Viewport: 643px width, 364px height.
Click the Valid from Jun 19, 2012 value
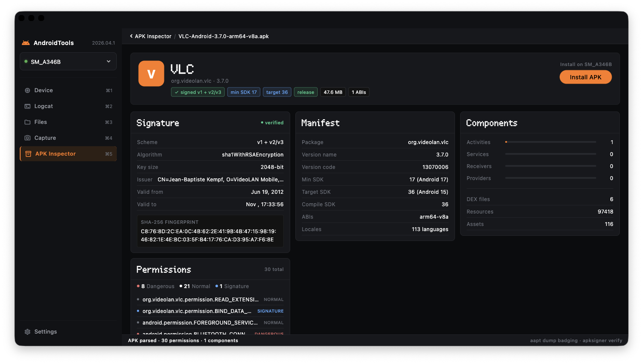click(267, 192)
